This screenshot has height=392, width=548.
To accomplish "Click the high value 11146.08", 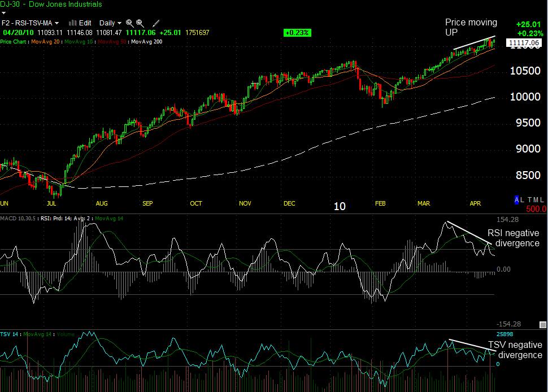I will click(79, 33).
